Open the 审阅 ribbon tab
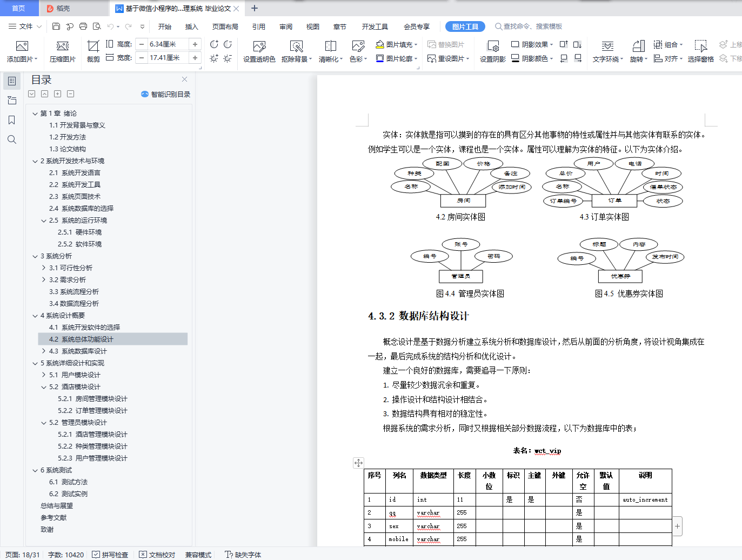The width and height of the screenshot is (742, 560). click(286, 26)
